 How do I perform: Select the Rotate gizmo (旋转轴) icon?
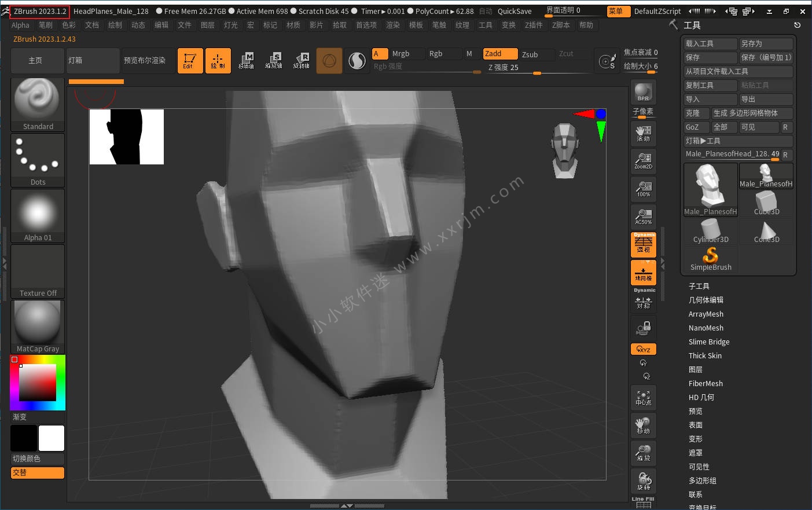coord(302,60)
